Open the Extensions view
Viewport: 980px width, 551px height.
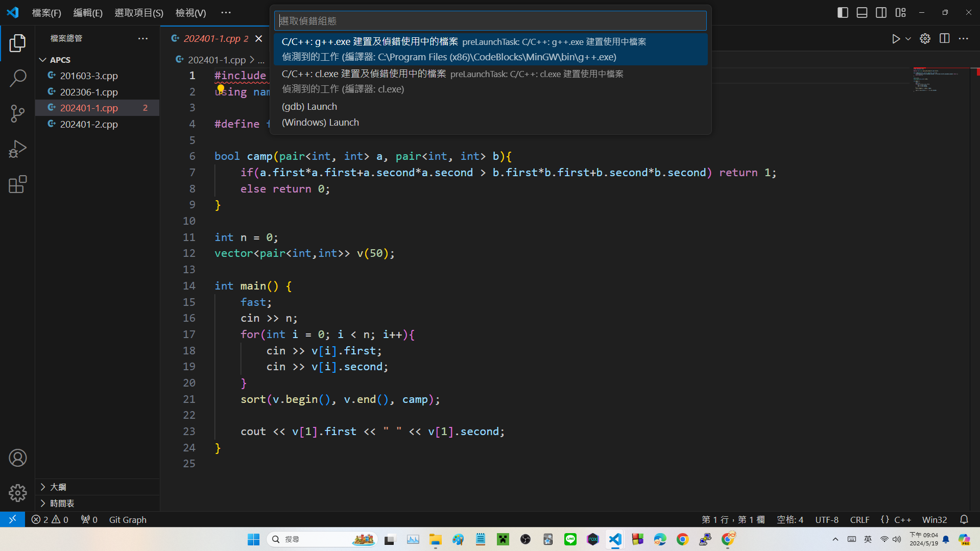click(17, 184)
